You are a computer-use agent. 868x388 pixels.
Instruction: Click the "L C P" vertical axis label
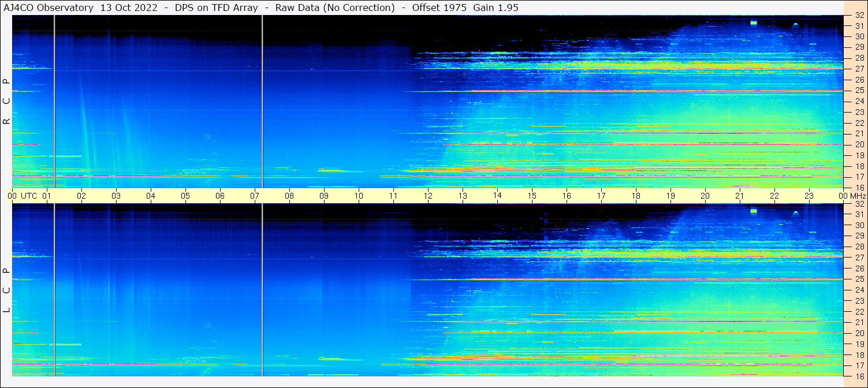pos(6,290)
